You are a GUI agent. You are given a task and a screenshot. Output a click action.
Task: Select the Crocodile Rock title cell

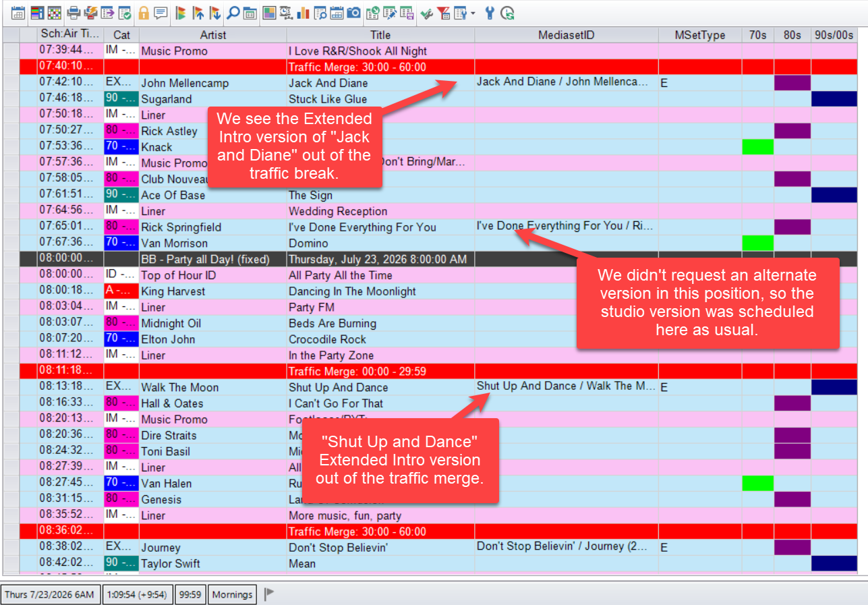pos(380,339)
